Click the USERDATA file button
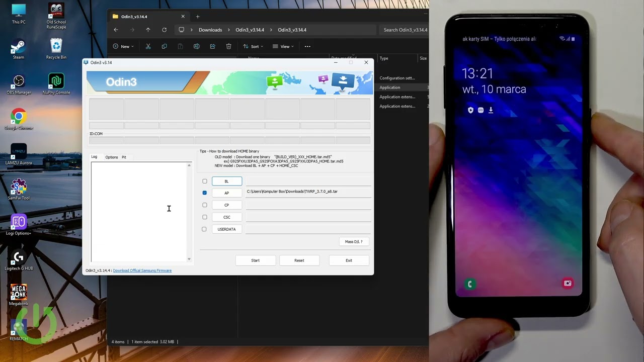 tap(227, 229)
